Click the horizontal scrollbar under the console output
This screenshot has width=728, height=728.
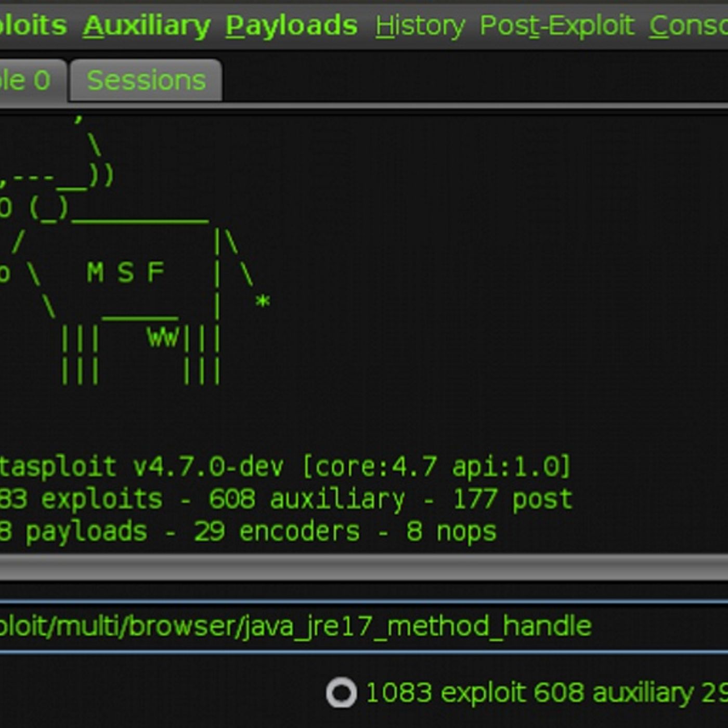click(x=364, y=566)
